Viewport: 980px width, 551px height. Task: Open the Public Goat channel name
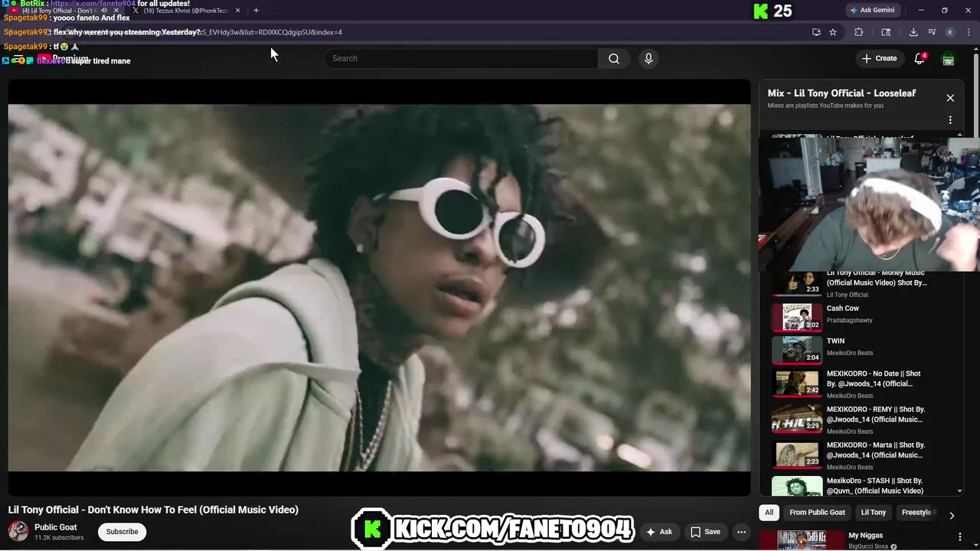tap(56, 527)
